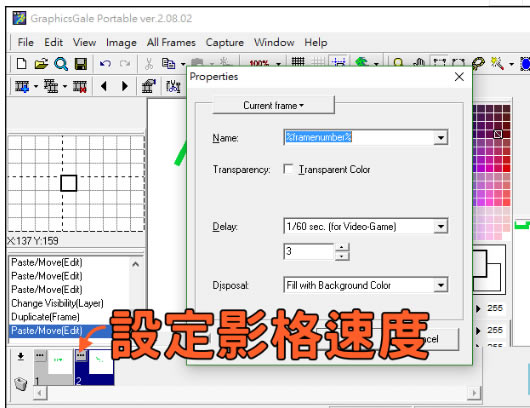Screen dimensions: 530x408
Task: Open frame 1 properties ellipsis button
Action: 40,356
